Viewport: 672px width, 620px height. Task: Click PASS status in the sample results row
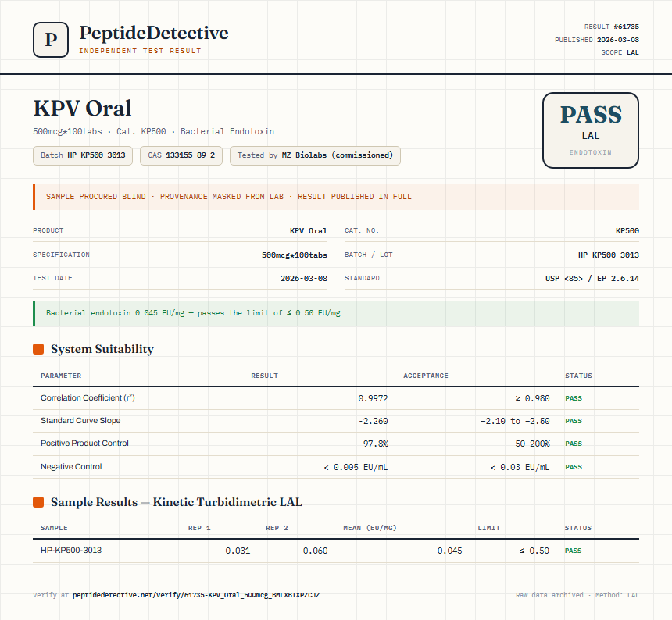(573, 551)
